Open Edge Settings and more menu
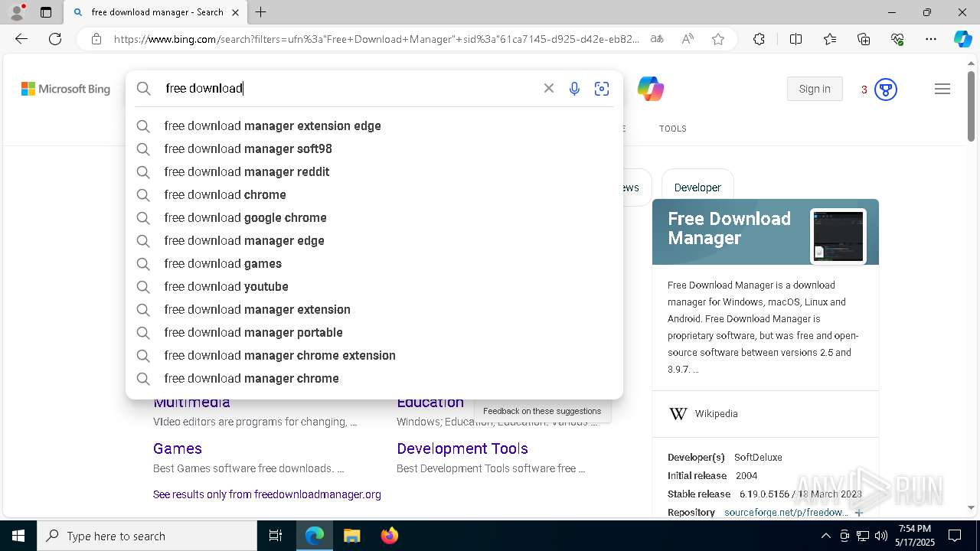980x551 pixels. [x=931, y=39]
